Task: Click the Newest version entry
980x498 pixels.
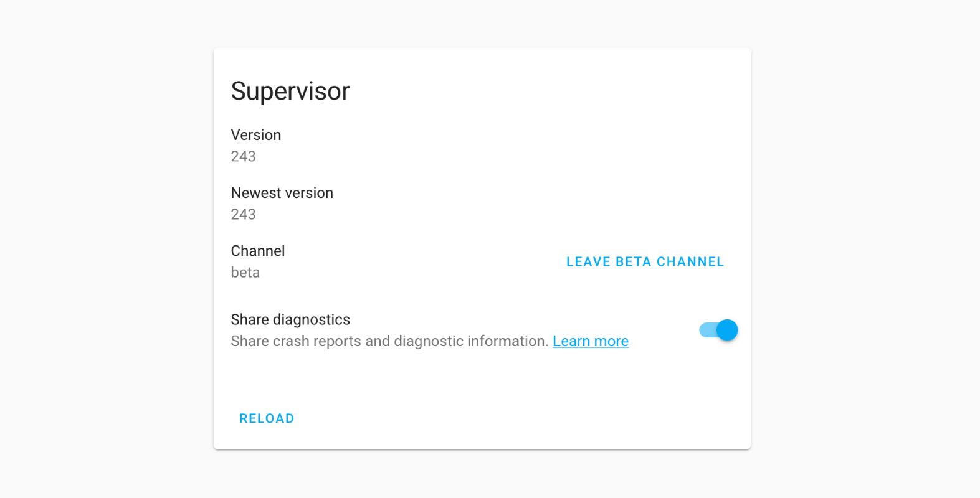Action: pos(282,193)
